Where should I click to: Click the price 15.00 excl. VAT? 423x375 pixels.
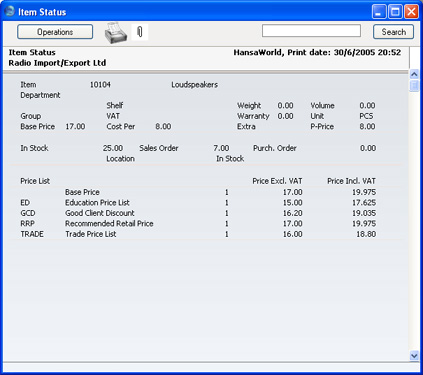point(293,203)
